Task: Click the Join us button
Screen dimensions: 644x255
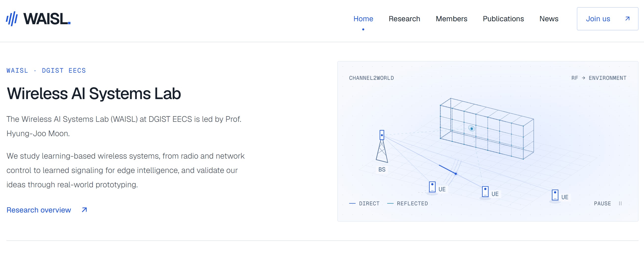Action: pos(607,19)
